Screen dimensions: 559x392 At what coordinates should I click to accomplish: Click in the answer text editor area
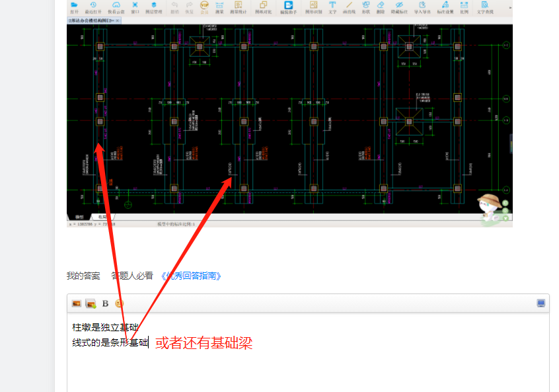tap(308, 352)
